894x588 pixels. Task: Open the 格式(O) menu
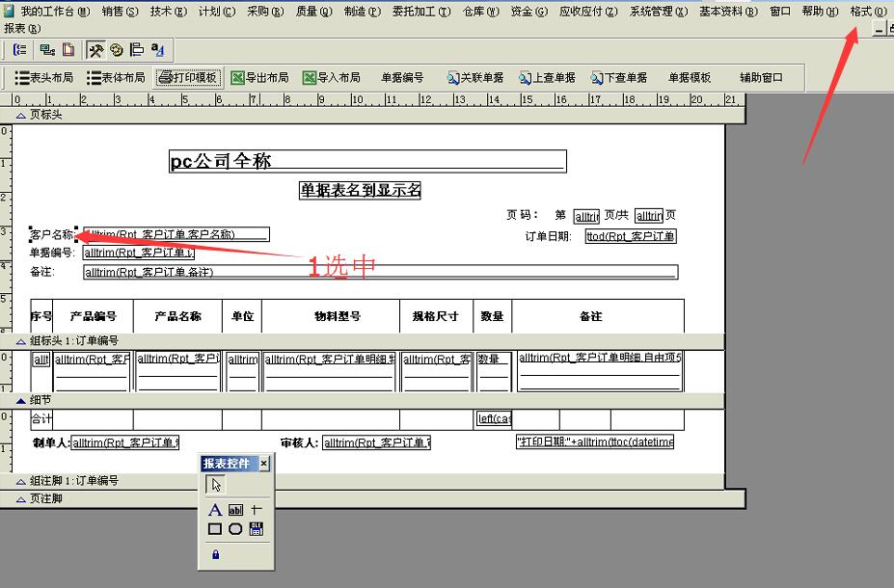pyautogui.click(x=867, y=13)
